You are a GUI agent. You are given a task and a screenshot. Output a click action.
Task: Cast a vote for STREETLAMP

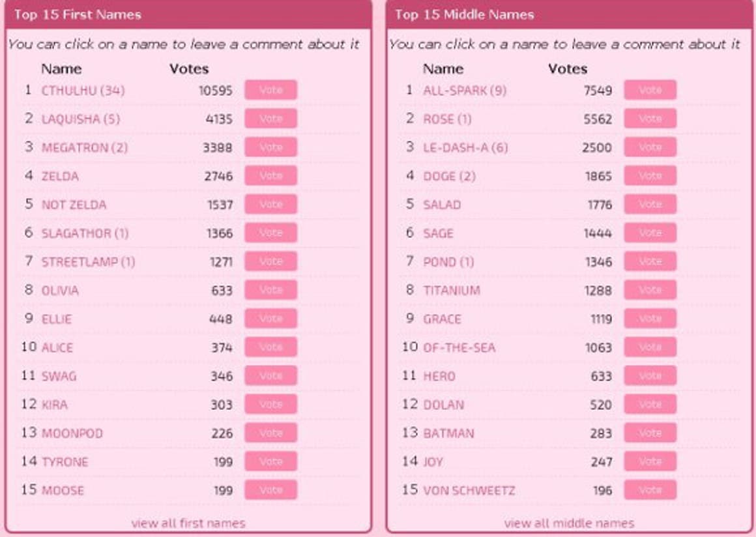point(270,261)
